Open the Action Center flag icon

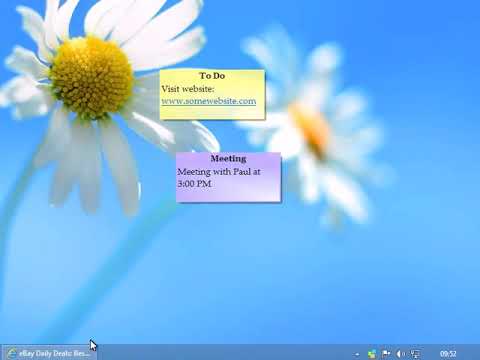[x=386, y=353]
